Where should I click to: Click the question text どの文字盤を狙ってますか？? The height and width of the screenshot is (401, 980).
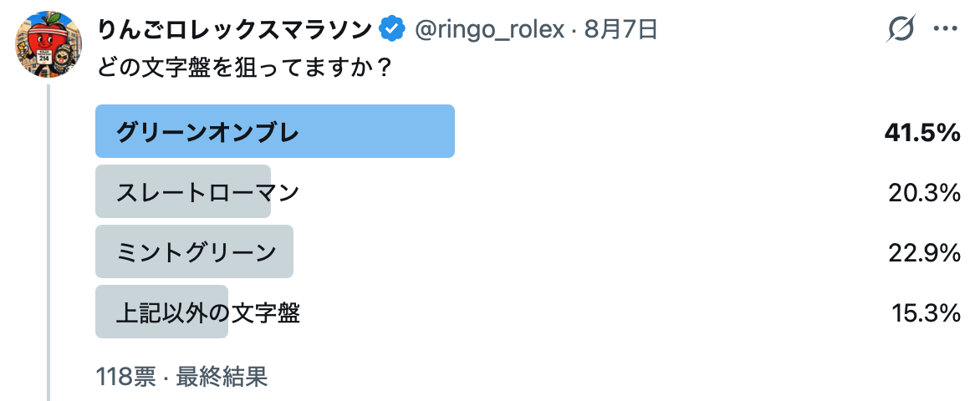[x=244, y=67]
